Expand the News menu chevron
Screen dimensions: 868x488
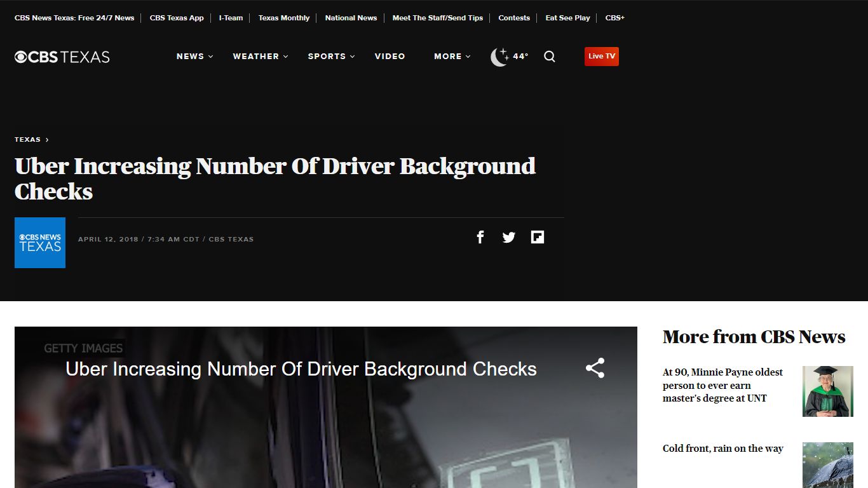pos(211,57)
